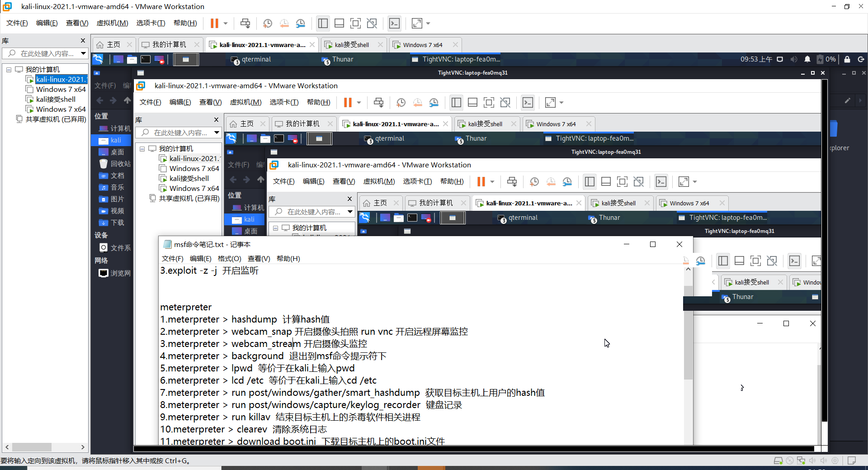Open the pause button dropdown arrow
This screenshot has width=868, height=470.
point(225,23)
